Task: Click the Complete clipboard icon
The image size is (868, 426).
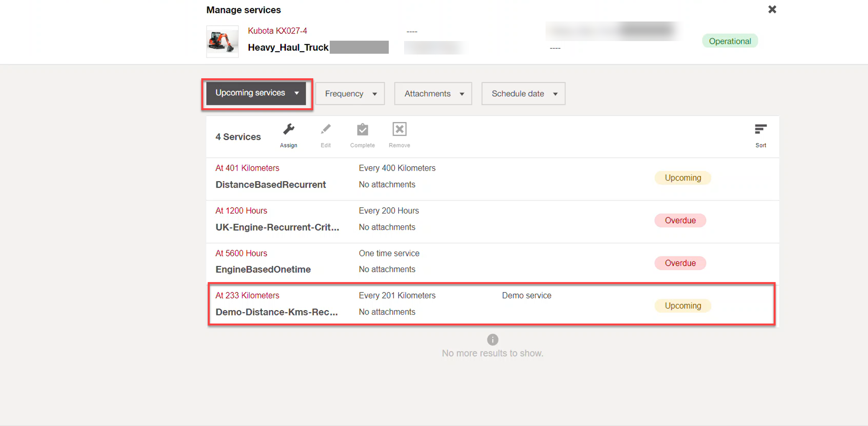Action: point(362,130)
